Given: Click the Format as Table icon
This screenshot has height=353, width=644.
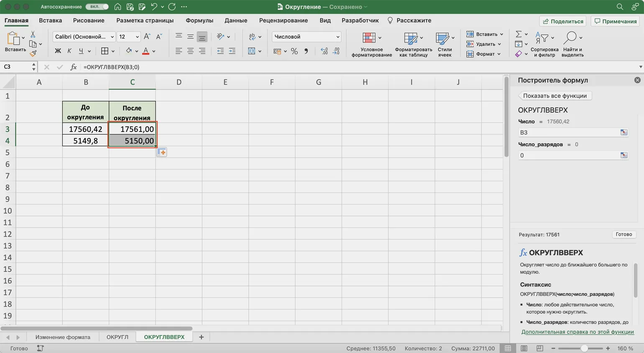Looking at the screenshot, I should coord(411,38).
